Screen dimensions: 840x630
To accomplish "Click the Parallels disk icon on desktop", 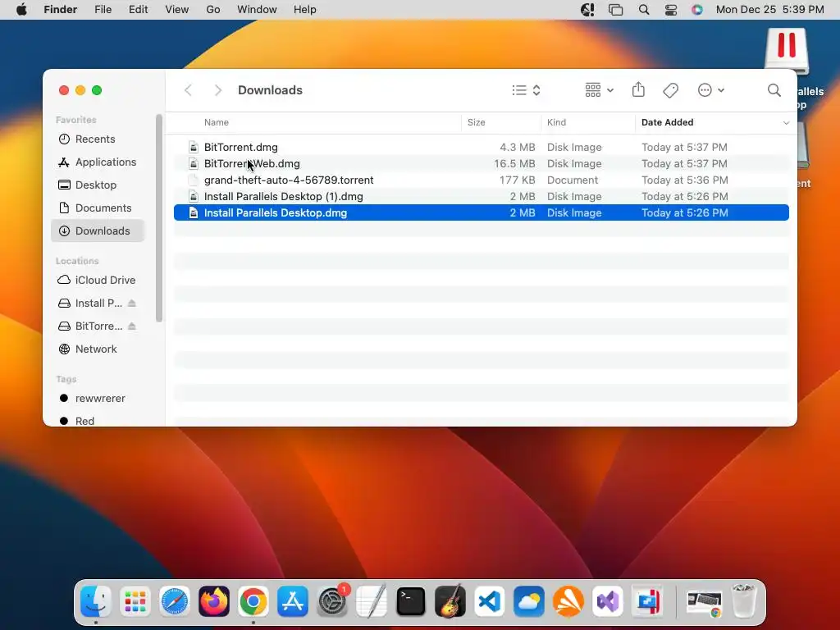I will click(787, 51).
